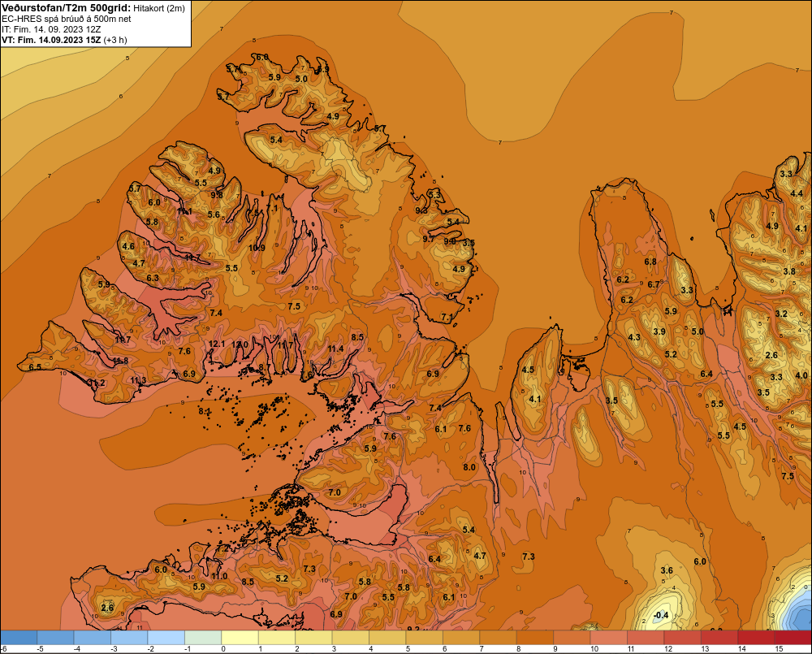The height and width of the screenshot is (654, 812).
Task: Click the 3.8 temperature label
Action: (789, 271)
